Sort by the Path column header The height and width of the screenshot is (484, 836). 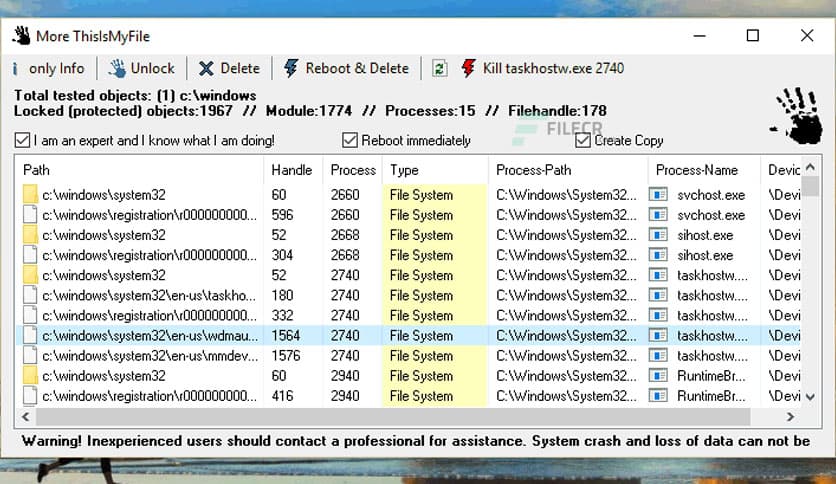click(139, 170)
